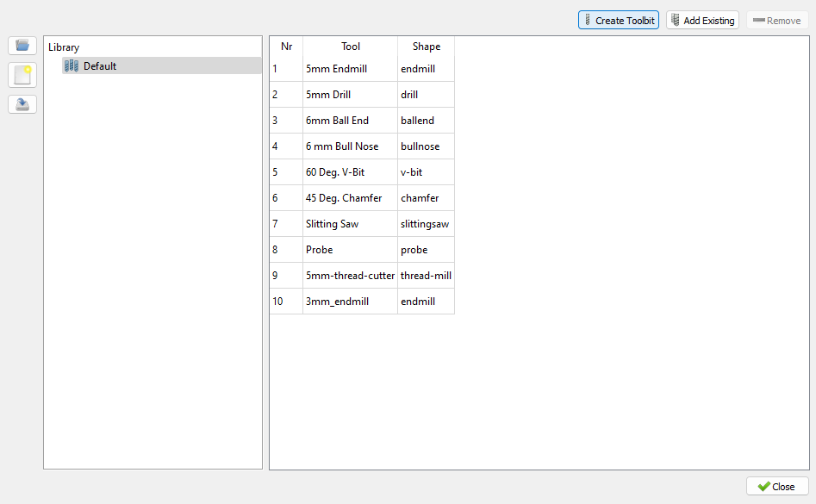Save library using the tray-with-arrow icon
The height and width of the screenshot is (504, 816).
click(22, 104)
